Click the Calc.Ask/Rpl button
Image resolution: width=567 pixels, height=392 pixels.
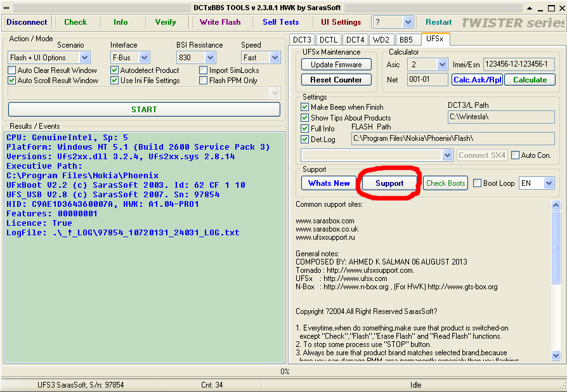(x=478, y=79)
